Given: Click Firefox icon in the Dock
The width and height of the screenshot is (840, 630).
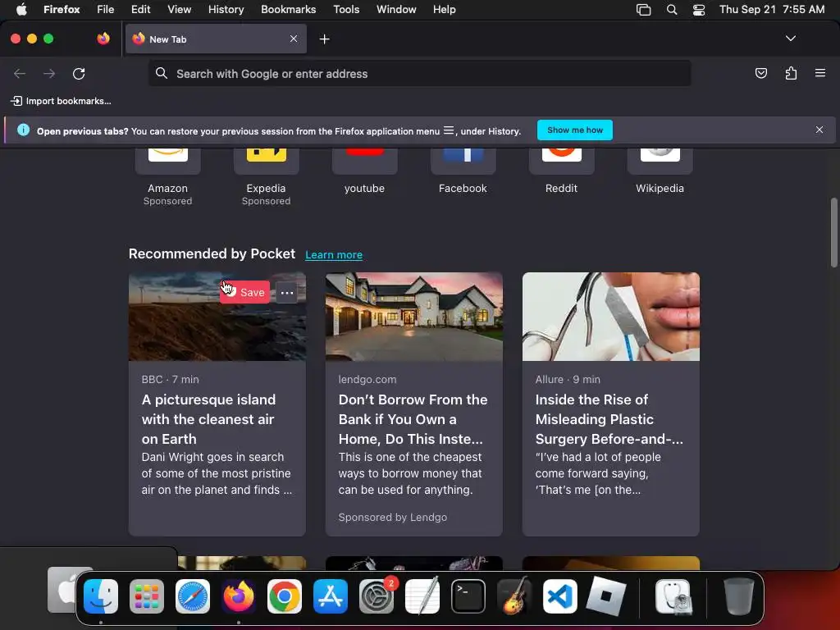Looking at the screenshot, I should [x=239, y=596].
